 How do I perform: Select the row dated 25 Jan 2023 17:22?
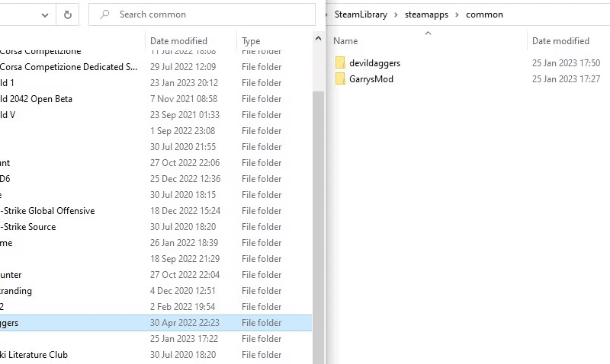[x=156, y=338]
